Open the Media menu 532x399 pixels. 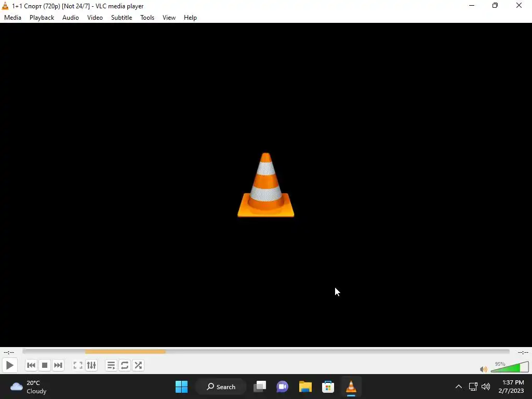(12, 18)
